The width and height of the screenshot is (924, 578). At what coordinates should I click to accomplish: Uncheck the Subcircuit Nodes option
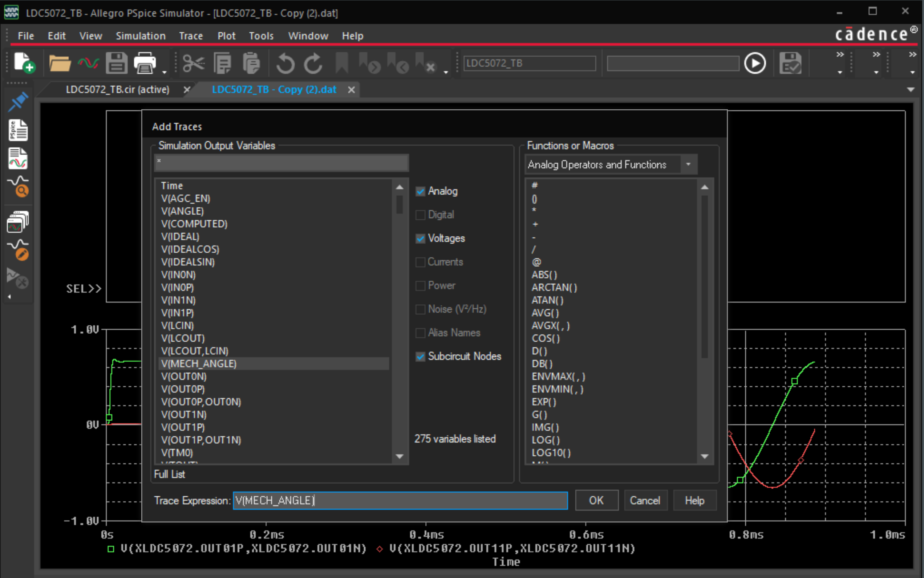421,356
